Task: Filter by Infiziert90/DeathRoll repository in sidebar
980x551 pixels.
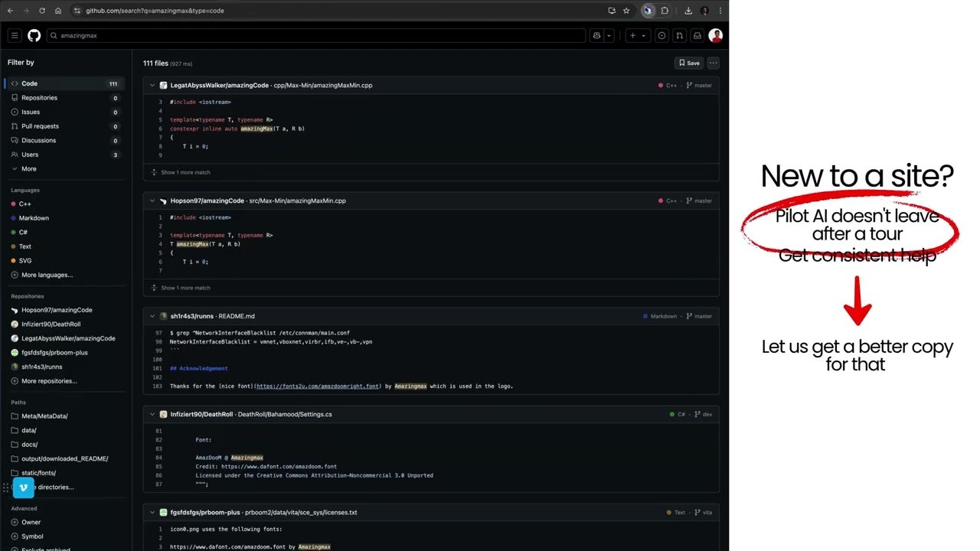Action: [64, 324]
